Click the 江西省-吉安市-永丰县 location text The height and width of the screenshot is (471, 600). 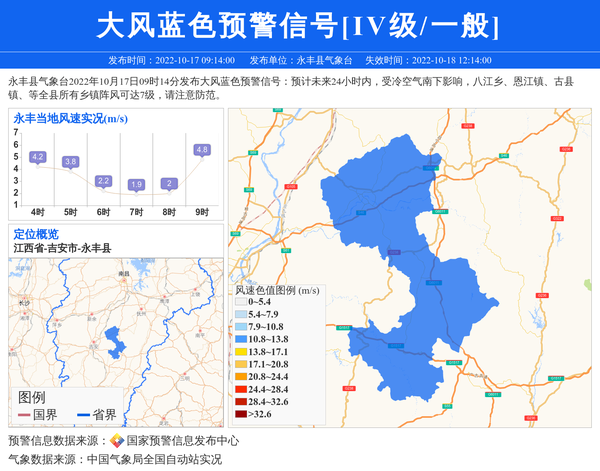[x=62, y=248]
